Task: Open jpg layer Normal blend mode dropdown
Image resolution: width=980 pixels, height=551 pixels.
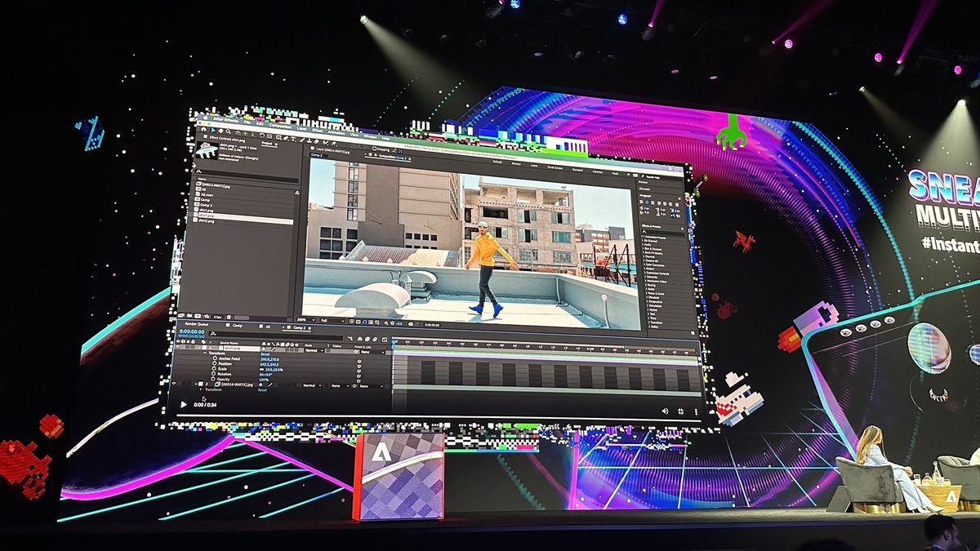Action: (312, 385)
